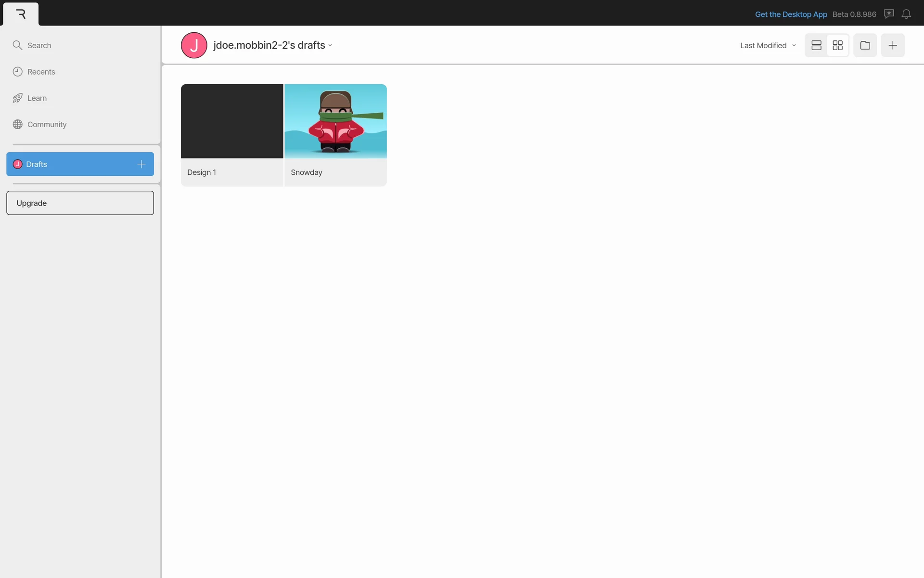The image size is (924, 578).
Task: Click the Learn rocket icon
Action: point(18,98)
